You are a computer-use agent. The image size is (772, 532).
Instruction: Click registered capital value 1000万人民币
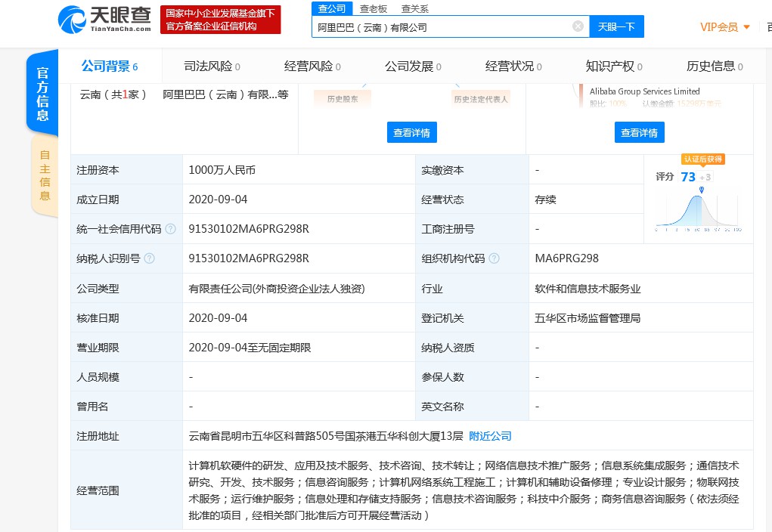[222, 170]
